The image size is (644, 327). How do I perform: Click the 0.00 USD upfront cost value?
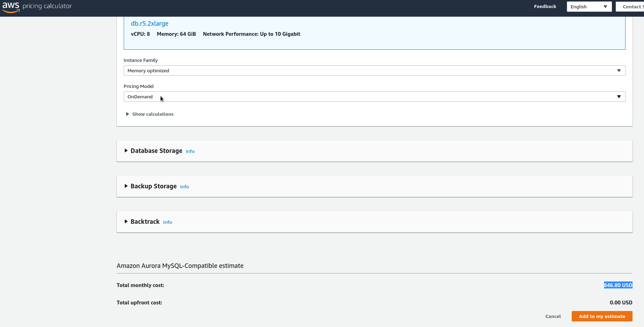pyautogui.click(x=621, y=303)
